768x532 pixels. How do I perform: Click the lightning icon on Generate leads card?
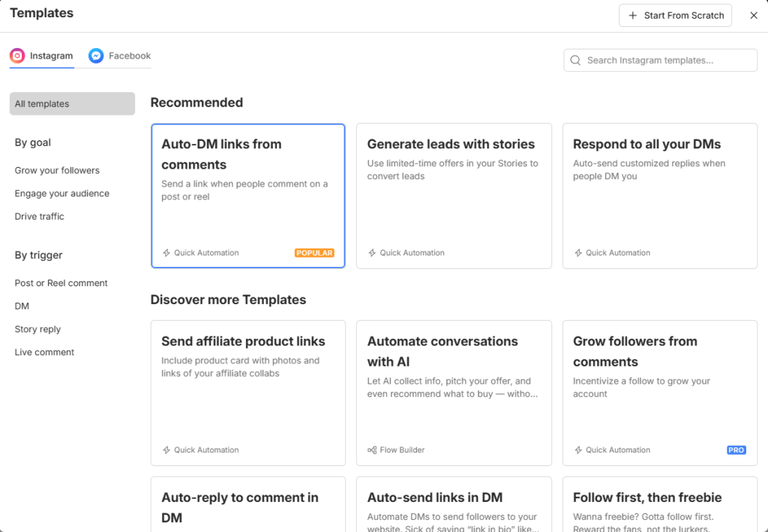click(x=372, y=253)
